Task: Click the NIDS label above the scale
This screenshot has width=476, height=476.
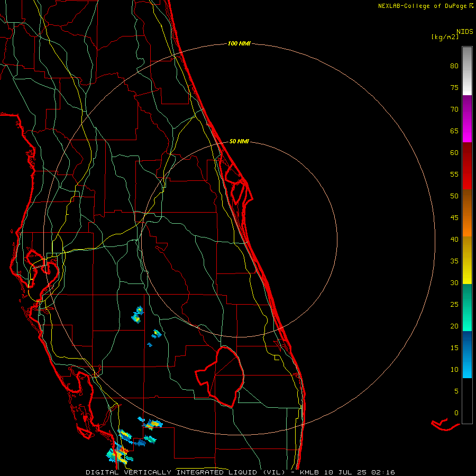Action: click(464, 31)
